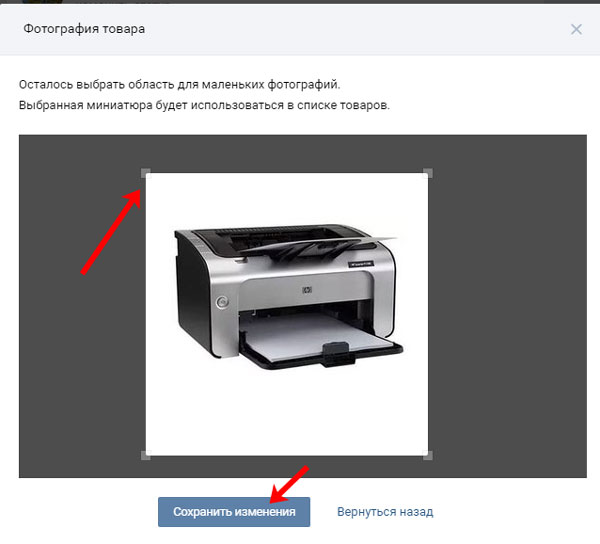Click Сохранить изменения button
The image size is (600, 544).
(234, 512)
